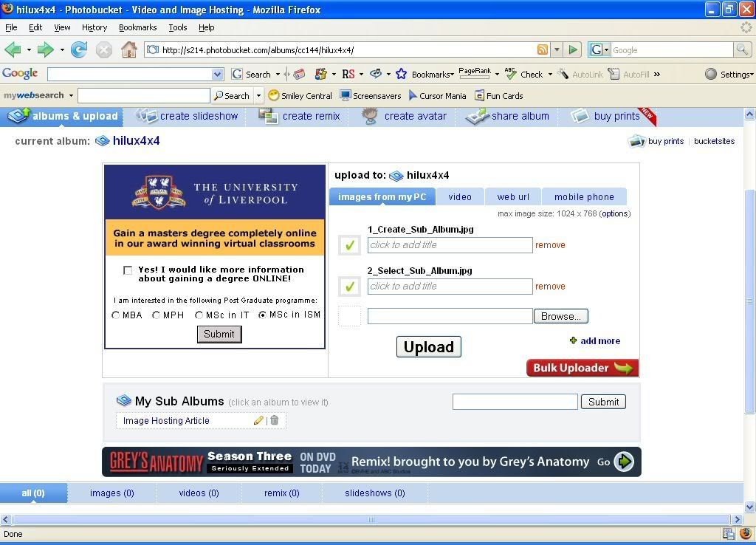This screenshot has width=756, height=545.
Task: Expand the mywebsearch Search button dropdown
Action: (258, 95)
